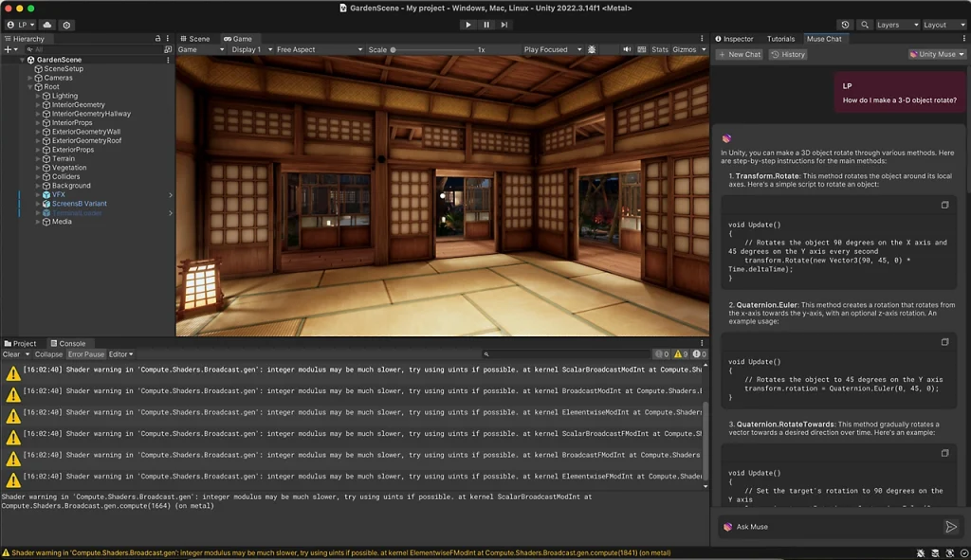Copy the Transform.Rotate code snippet

(x=945, y=205)
